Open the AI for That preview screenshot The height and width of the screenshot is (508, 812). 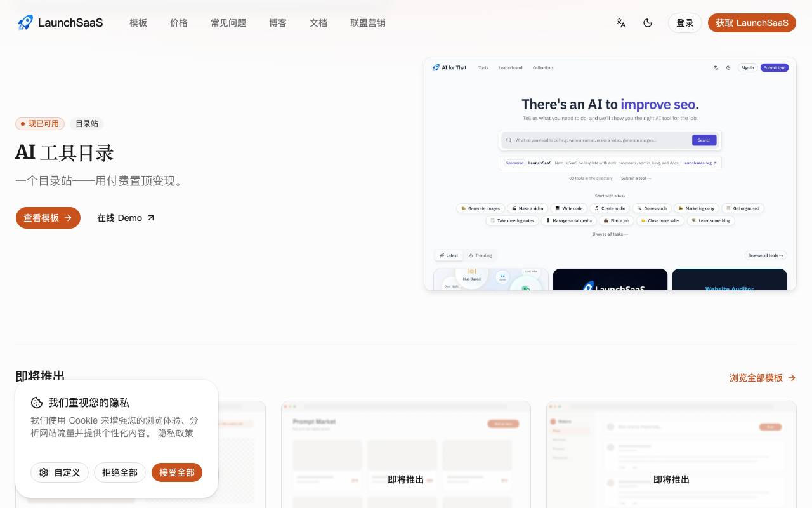point(610,174)
